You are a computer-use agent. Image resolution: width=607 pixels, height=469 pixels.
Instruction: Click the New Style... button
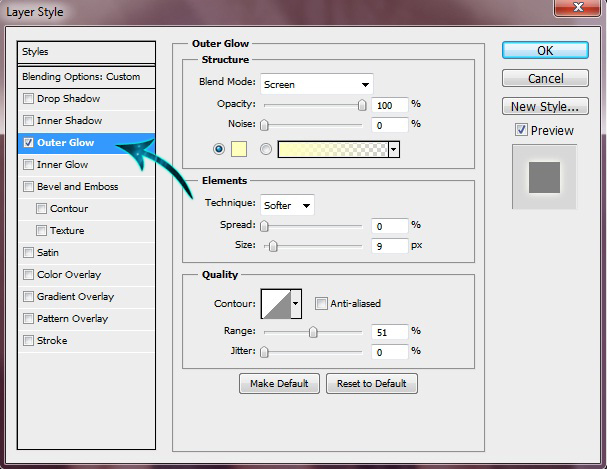click(x=545, y=106)
